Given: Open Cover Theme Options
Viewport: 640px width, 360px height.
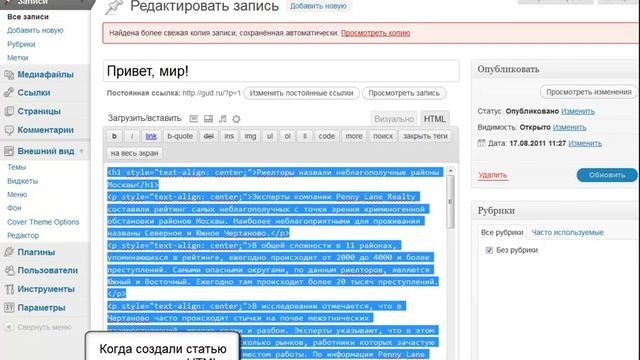Looking at the screenshot, I should click(43, 222).
